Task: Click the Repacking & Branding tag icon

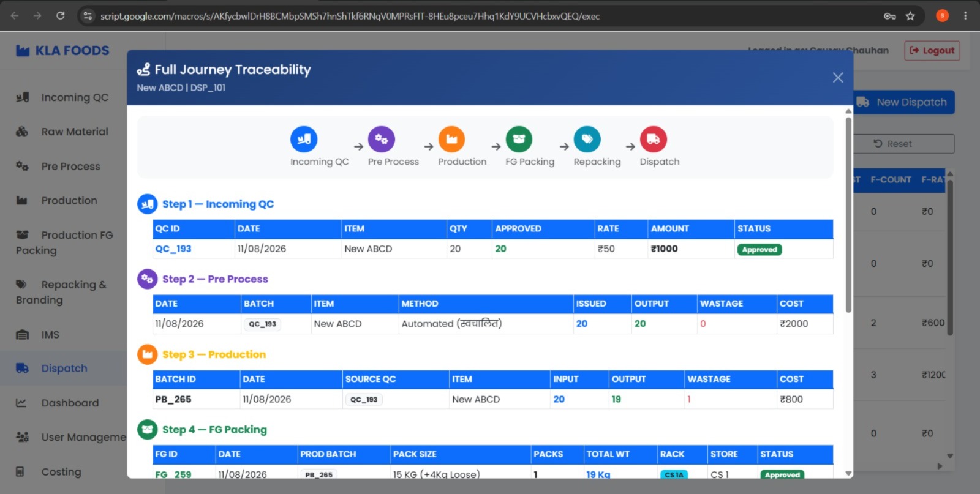Action: point(21,284)
